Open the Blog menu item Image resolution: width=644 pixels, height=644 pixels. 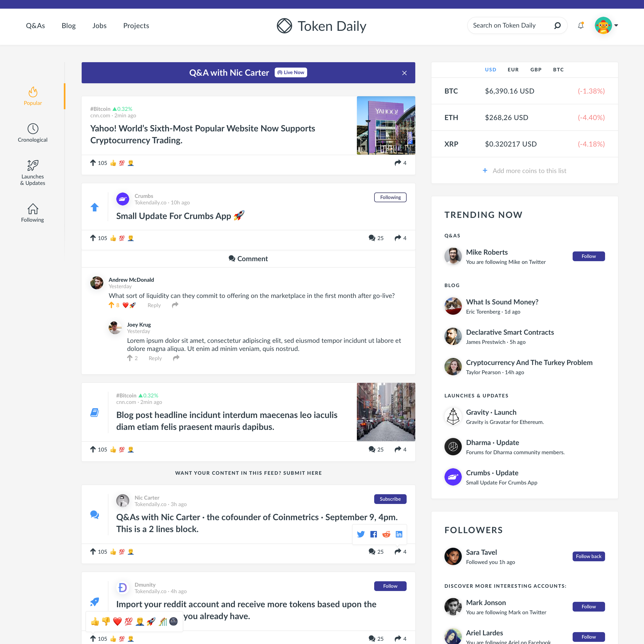coord(69,26)
